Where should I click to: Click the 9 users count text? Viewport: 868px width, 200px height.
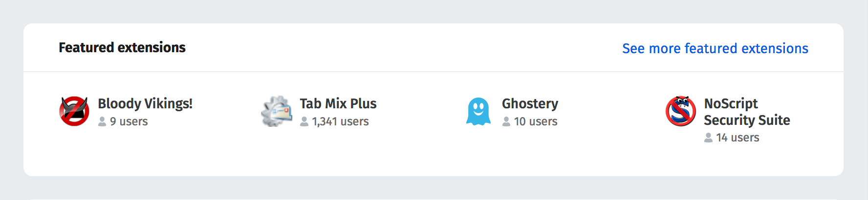[129, 121]
